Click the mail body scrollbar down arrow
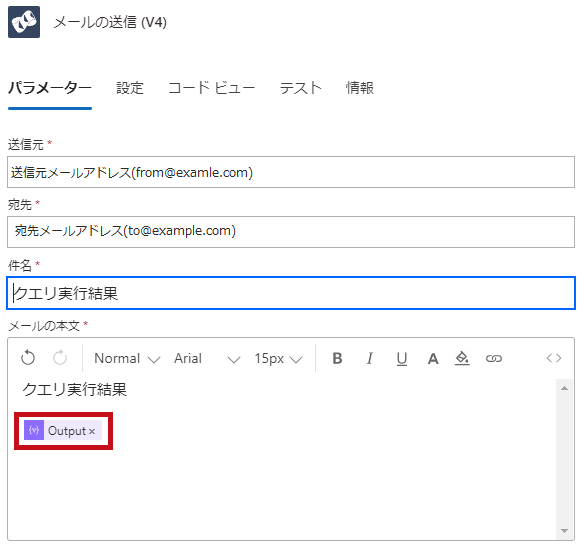This screenshot has width=581, height=547. pyautogui.click(x=564, y=531)
